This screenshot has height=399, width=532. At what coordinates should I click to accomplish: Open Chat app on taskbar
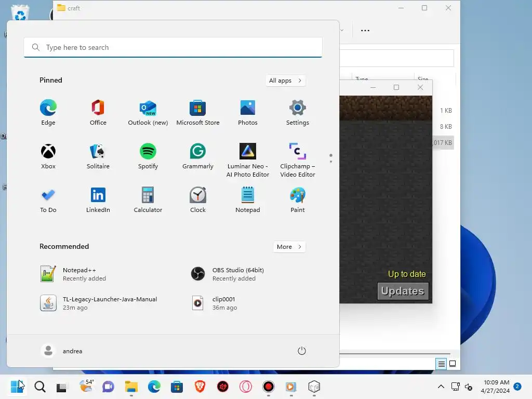tap(108, 387)
